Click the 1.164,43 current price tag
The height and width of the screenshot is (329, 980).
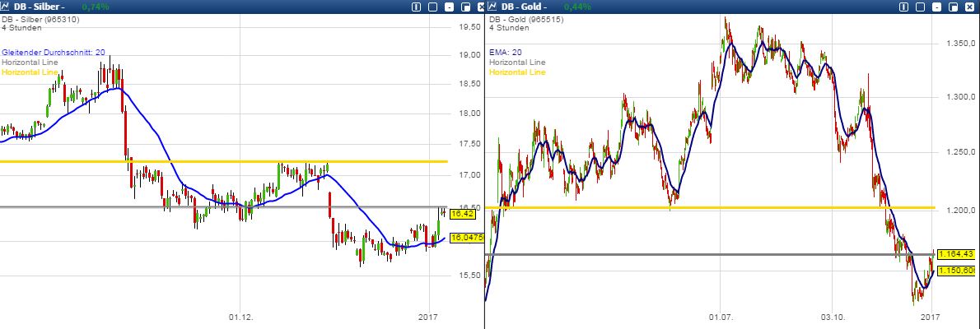pos(956,254)
